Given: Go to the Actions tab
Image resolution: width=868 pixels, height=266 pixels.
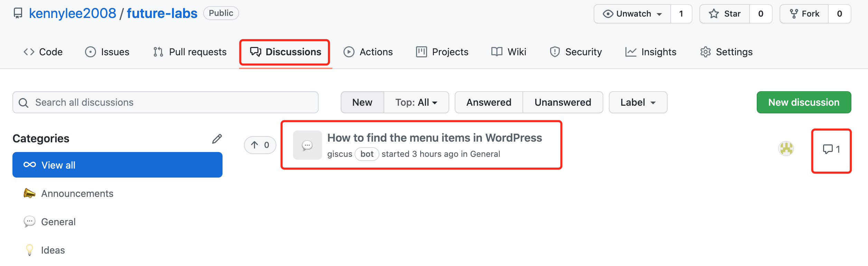Looking at the screenshot, I should (x=368, y=52).
